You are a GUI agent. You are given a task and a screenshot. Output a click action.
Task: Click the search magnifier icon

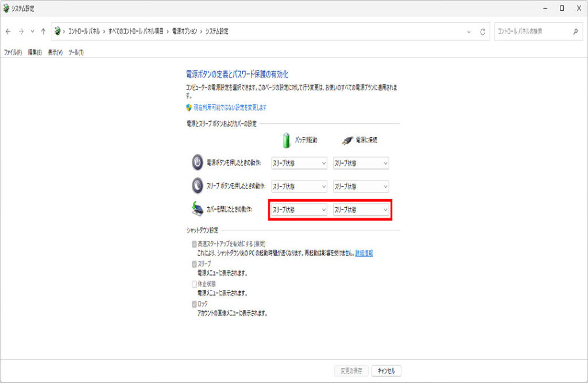click(x=575, y=32)
